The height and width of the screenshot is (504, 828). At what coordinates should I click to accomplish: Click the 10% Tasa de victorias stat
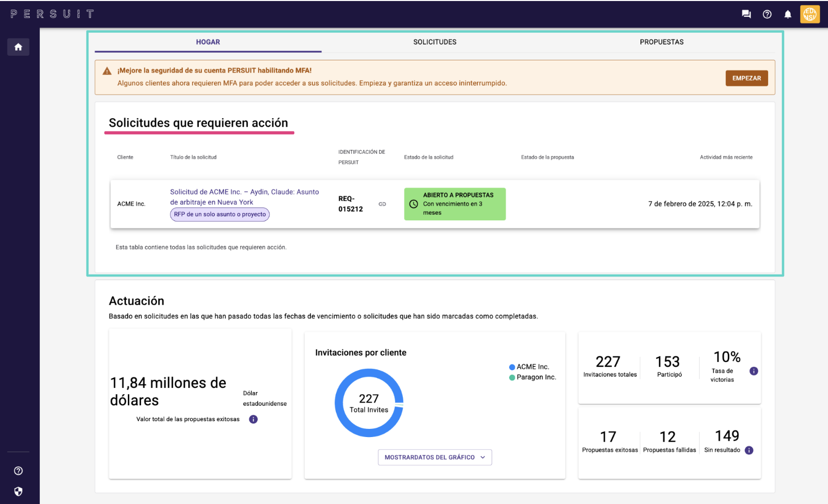pos(726,366)
